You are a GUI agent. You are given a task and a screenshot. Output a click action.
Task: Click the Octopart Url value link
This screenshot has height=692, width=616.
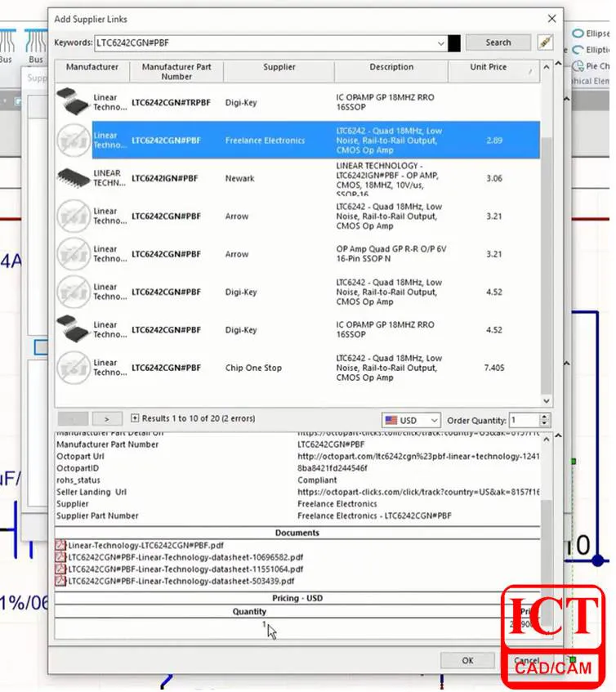418,457
